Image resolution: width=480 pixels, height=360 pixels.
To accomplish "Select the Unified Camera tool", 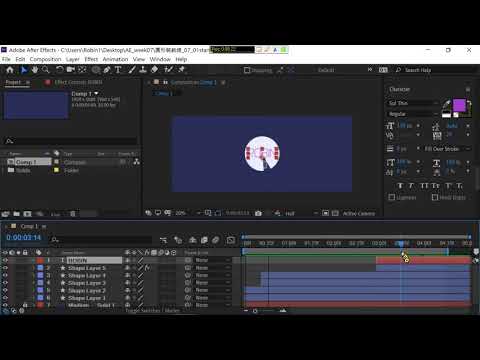I will 71,70.
